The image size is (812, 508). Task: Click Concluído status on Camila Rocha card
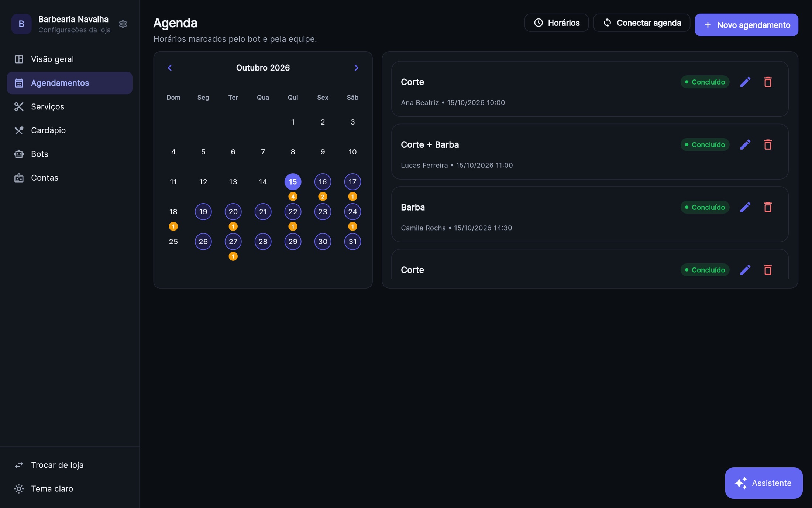705,207
